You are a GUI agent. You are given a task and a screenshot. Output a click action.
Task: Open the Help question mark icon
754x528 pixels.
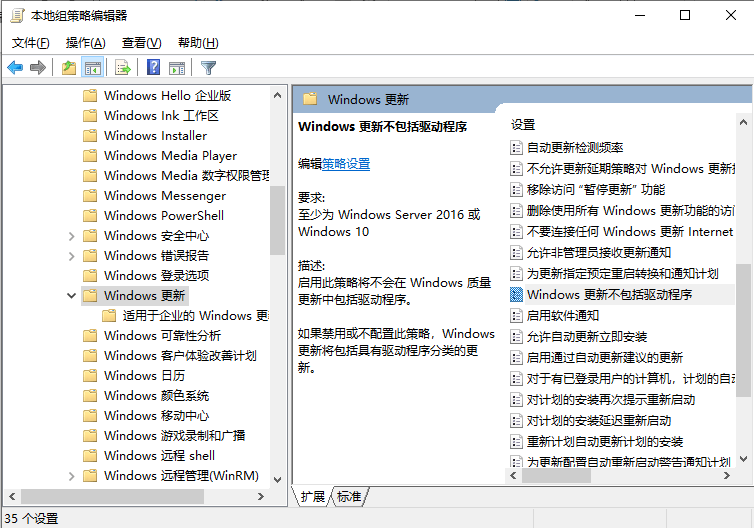click(x=154, y=67)
